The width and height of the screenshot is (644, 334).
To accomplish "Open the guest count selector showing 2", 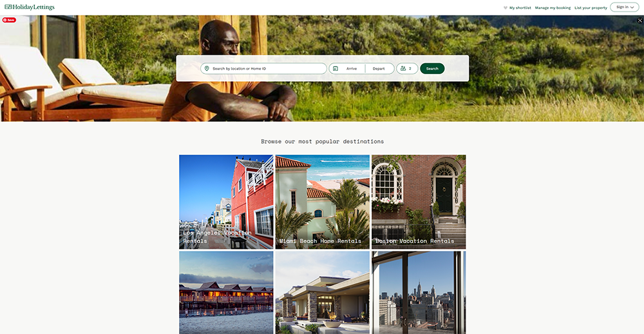I will point(407,69).
